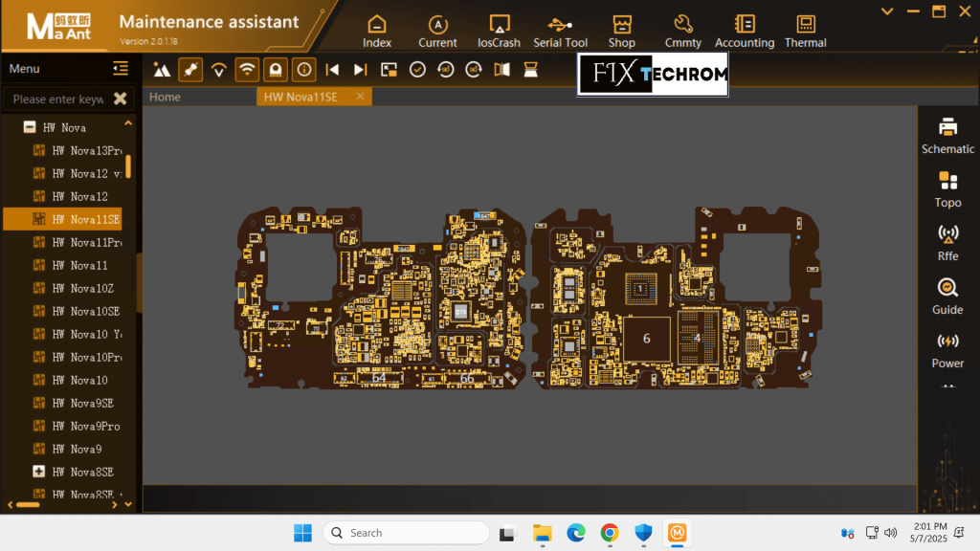Click the V arc toolbar icon
This screenshot has width=980, height=551.
[x=219, y=70]
